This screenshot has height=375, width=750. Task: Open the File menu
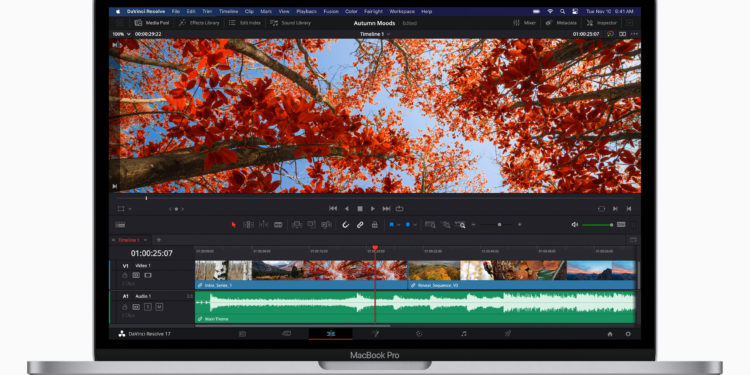[x=176, y=11]
